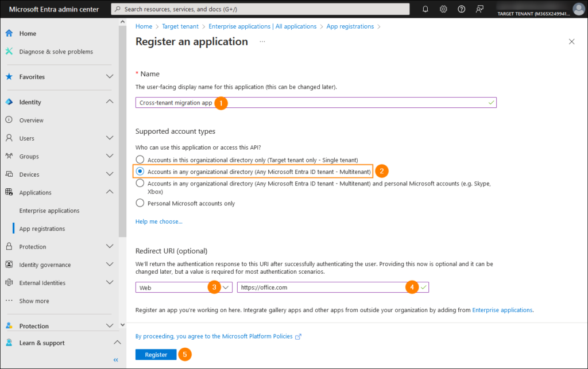Close the Register an application pane
The height and width of the screenshot is (369, 588).
tap(571, 41)
